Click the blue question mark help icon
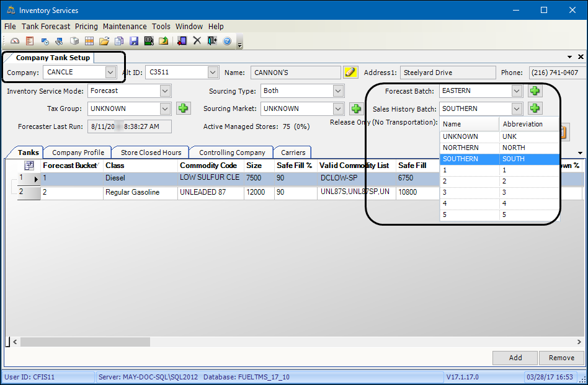Image resolution: width=588 pixels, height=385 pixels. point(227,41)
